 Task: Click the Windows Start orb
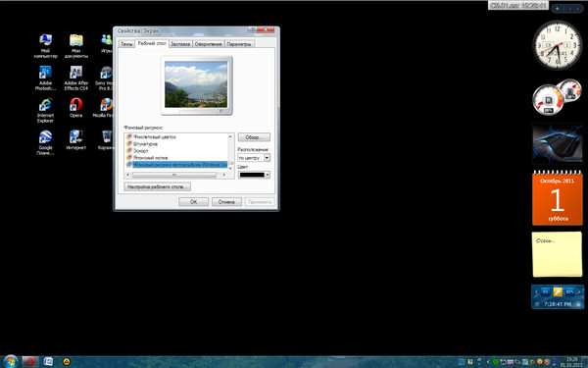11,361
